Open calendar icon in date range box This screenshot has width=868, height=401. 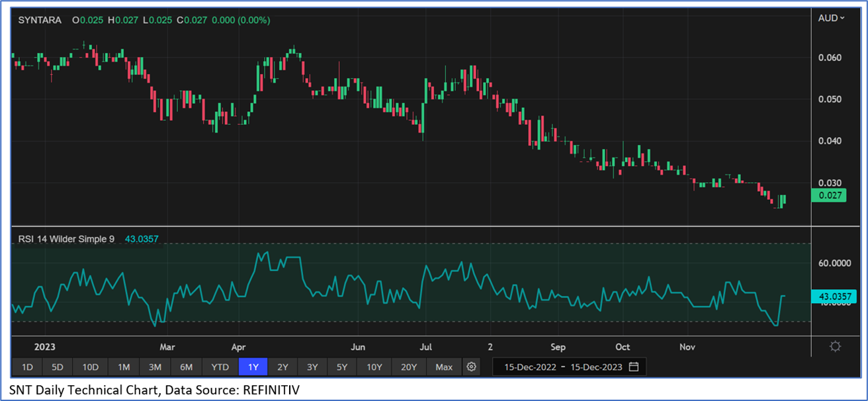(633, 367)
